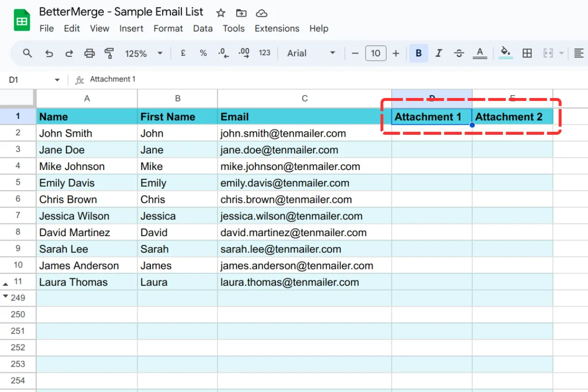Star this spreadsheet as favorite

[x=220, y=13]
